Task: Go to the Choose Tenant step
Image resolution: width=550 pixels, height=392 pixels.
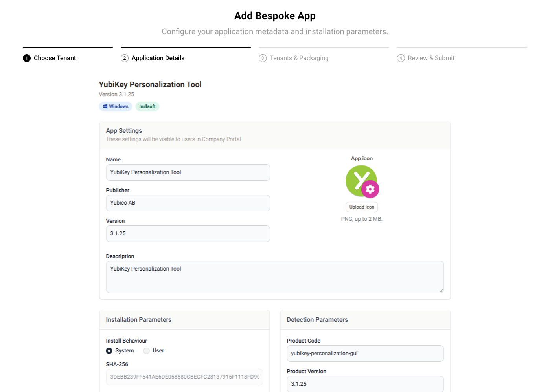Action: pos(55,58)
